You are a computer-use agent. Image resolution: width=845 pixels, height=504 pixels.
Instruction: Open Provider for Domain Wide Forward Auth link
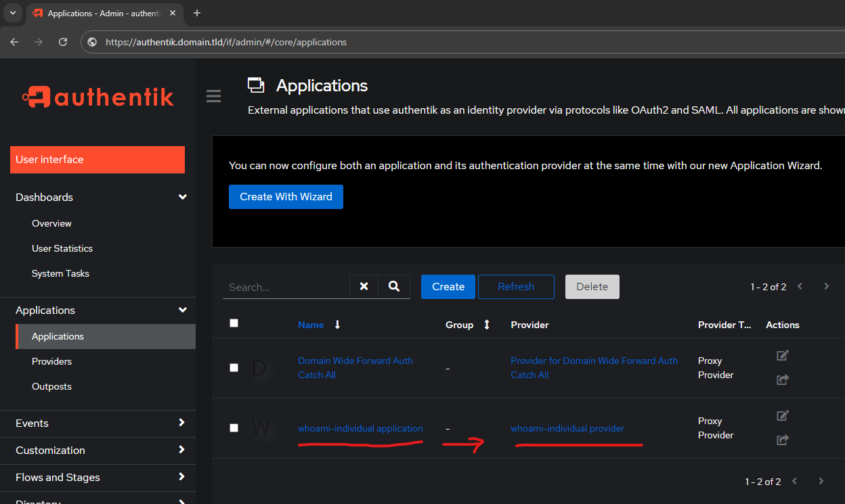[x=594, y=368]
